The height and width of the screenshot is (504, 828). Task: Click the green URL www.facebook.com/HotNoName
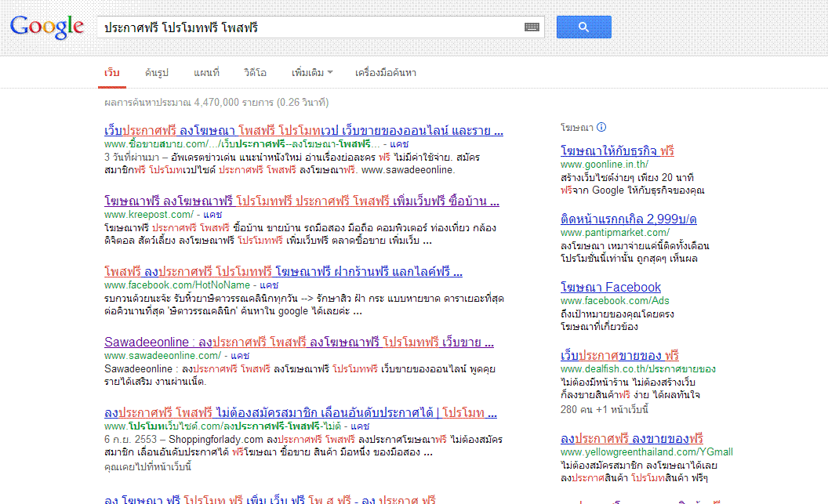(177, 285)
